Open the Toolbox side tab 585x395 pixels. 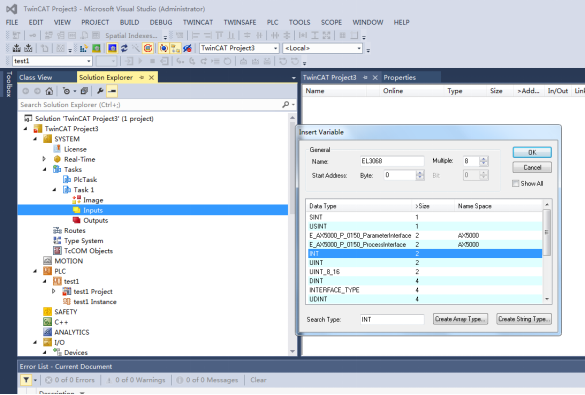pyautogui.click(x=9, y=84)
